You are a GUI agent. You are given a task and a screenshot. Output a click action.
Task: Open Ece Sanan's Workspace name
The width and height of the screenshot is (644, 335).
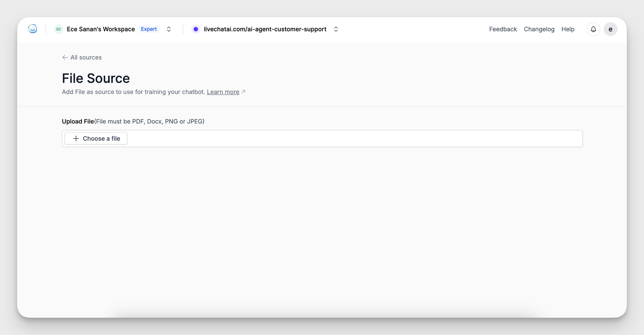(101, 29)
